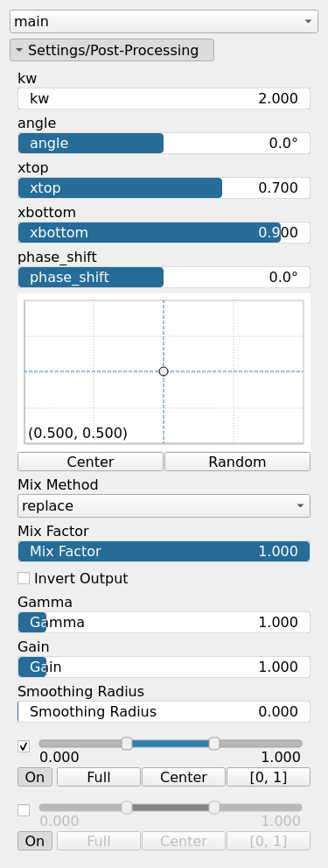Click the Smoothing Radius field

164,711
